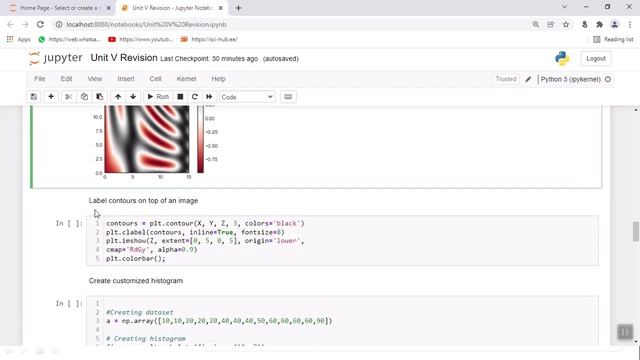Click inside the plt.contour code cell
Viewport: 640px width, 360px height.
pos(342,241)
